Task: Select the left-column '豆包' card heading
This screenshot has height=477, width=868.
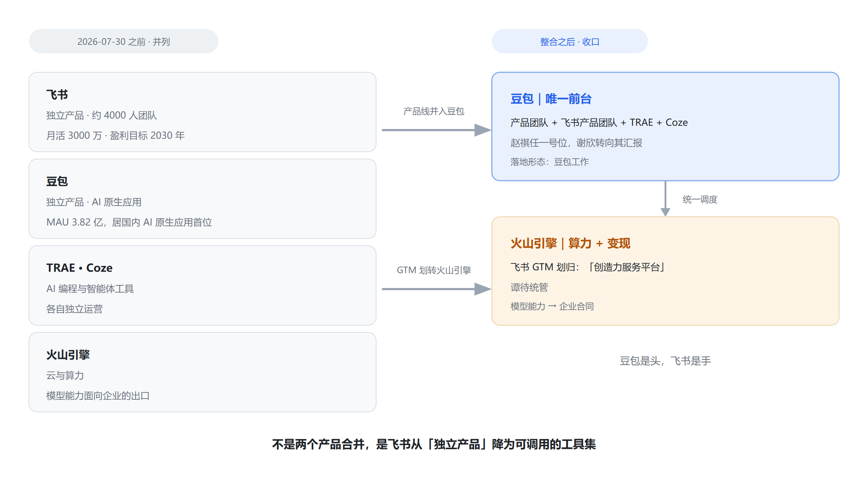Action: [x=57, y=181]
